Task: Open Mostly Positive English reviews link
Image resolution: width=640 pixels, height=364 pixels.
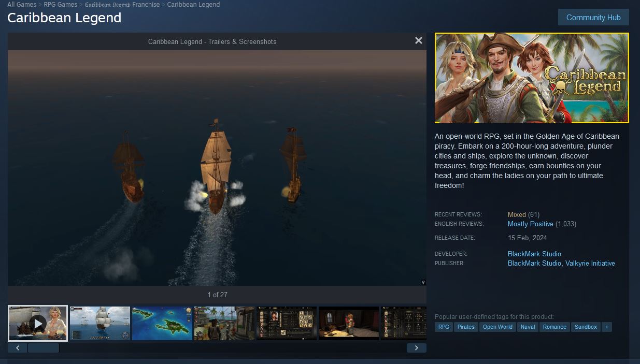Action: pyautogui.click(x=531, y=224)
